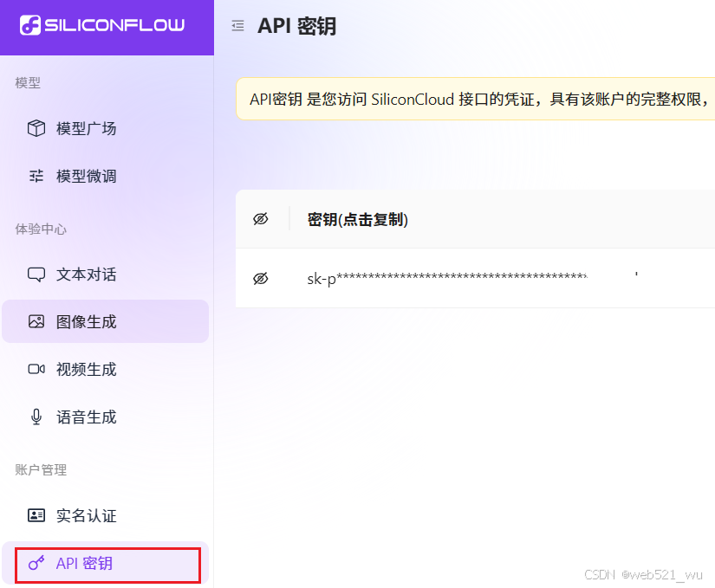The image size is (715, 588).
Task: Reveal the sk-p key with its eye icon
Action: [x=261, y=278]
